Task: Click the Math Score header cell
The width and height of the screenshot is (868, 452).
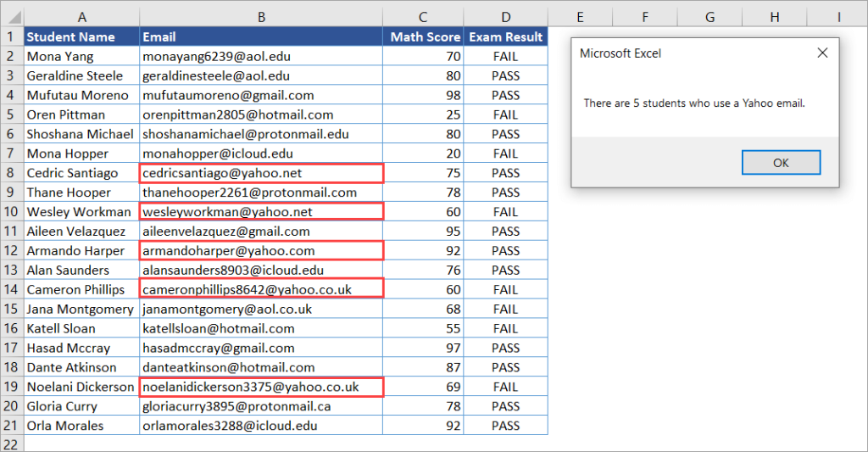Action: tap(423, 36)
